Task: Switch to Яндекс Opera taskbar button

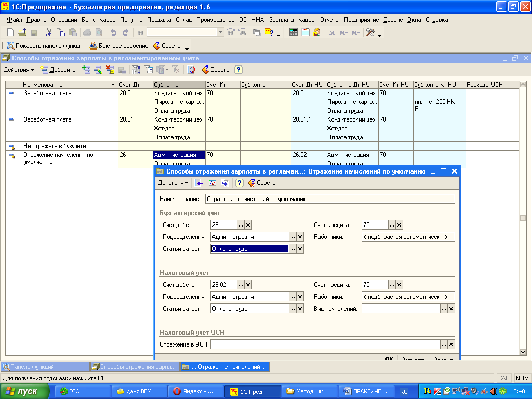Action: pos(196,392)
